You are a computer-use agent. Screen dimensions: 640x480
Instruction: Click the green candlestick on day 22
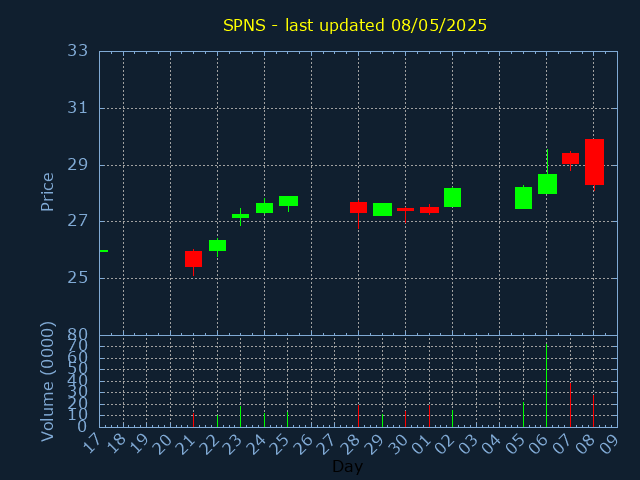click(217, 245)
